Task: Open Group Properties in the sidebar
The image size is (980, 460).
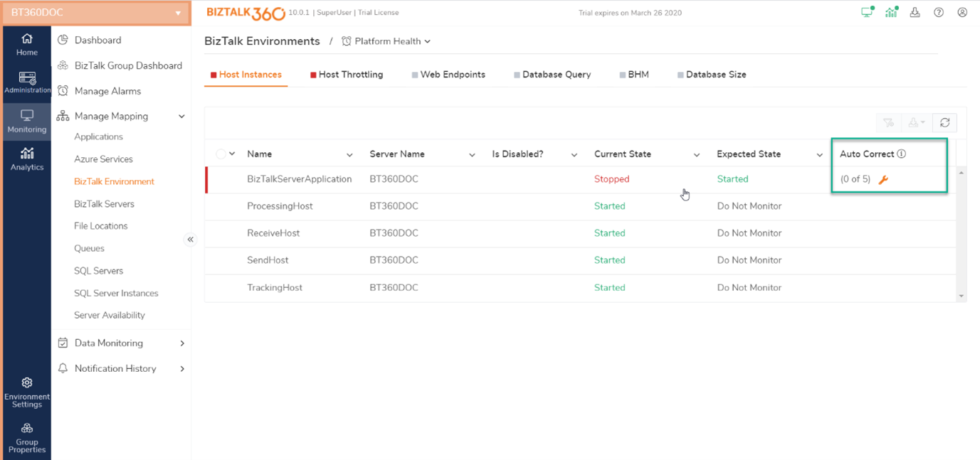Action: point(27,438)
